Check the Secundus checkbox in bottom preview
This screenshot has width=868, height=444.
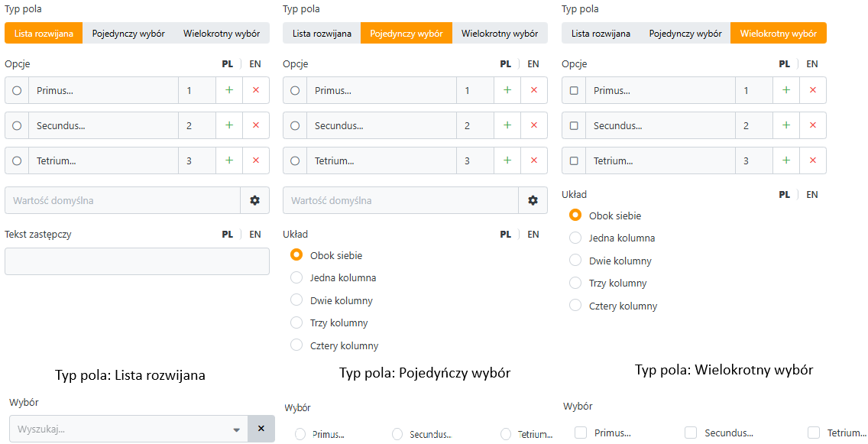(x=690, y=433)
